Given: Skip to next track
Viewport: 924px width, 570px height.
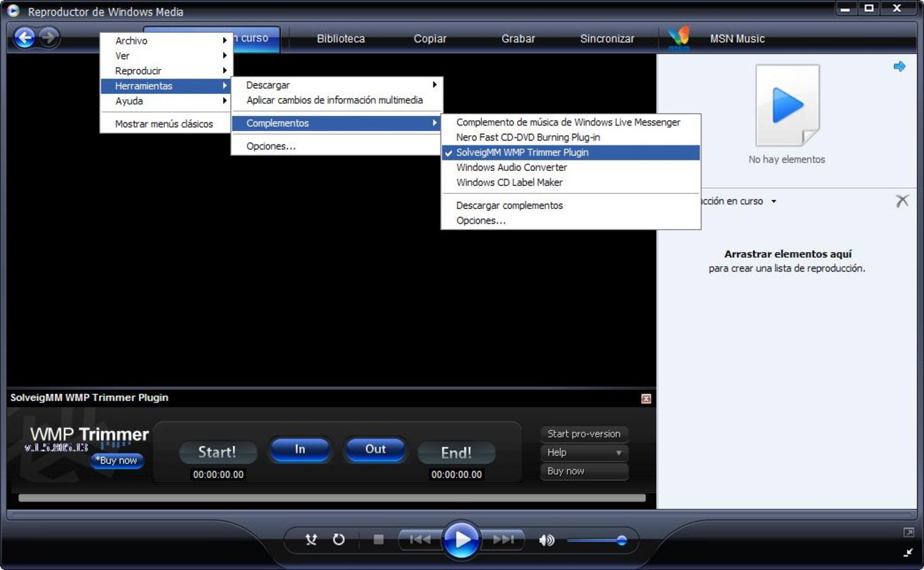Looking at the screenshot, I should click(x=504, y=540).
